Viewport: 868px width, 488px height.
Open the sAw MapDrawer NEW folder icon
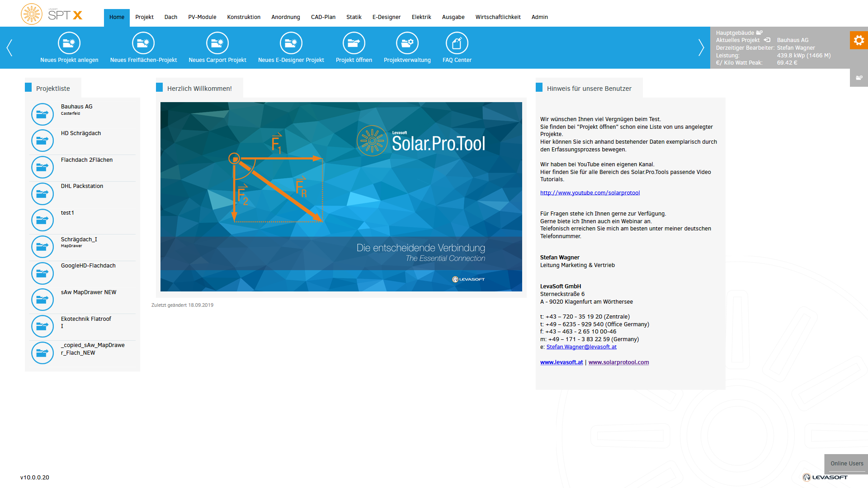(x=42, y=300)
